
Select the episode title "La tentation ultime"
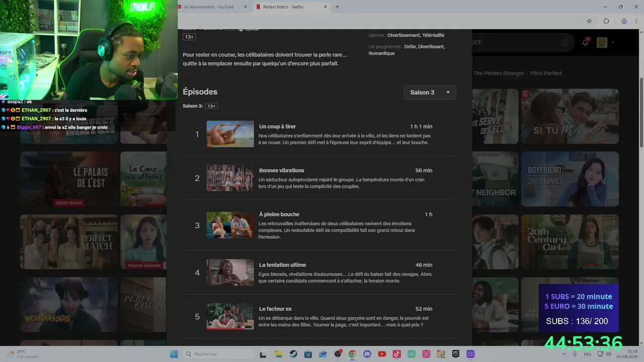282,265
